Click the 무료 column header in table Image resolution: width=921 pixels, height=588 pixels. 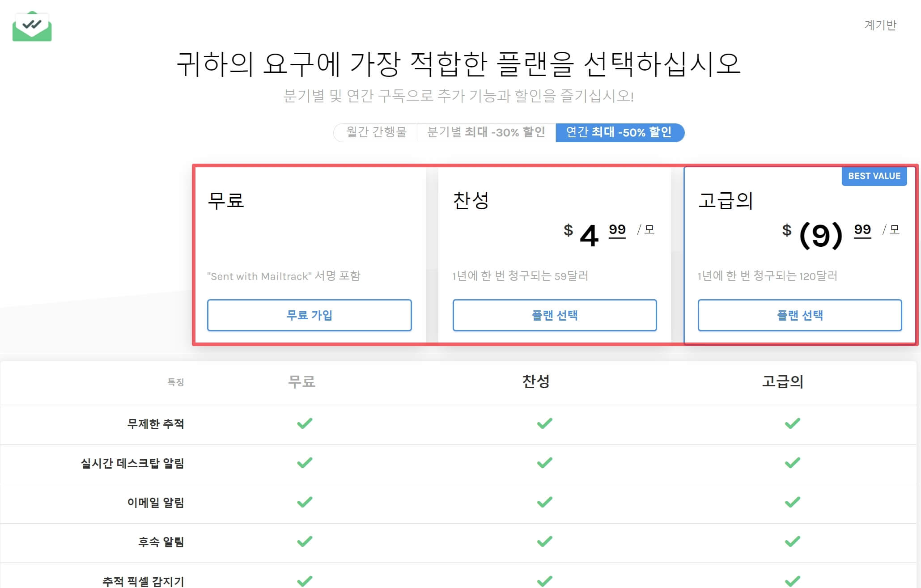(x=302, y=381)
